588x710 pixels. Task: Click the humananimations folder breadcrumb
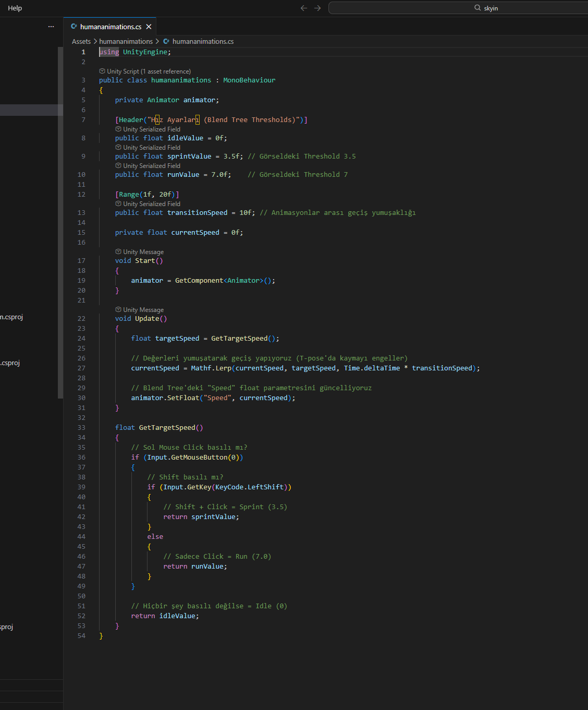point(126,41)
